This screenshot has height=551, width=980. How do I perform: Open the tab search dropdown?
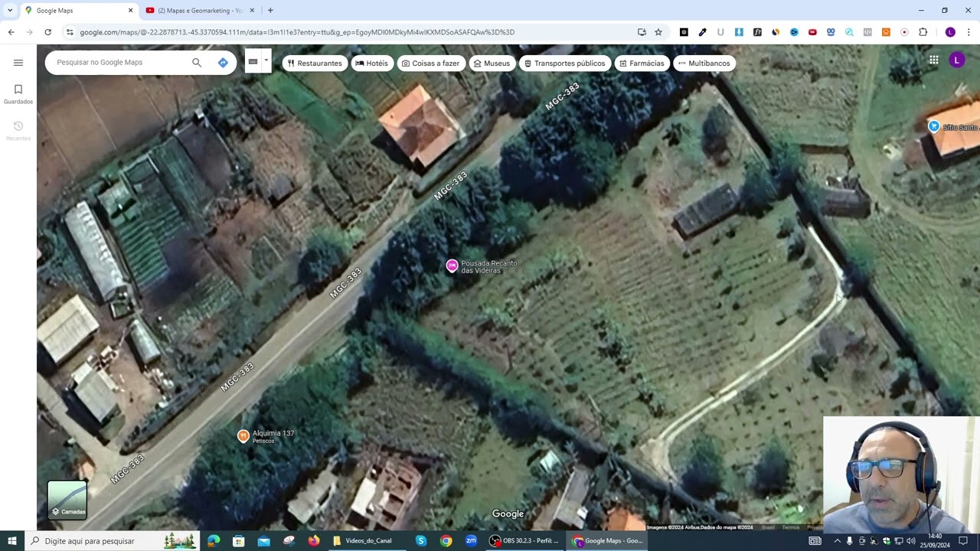pos(10,11)
